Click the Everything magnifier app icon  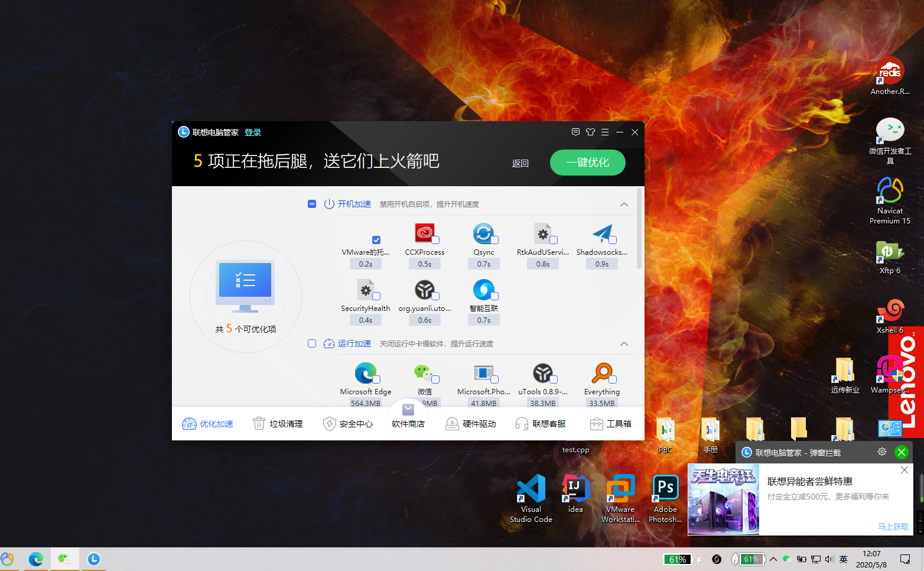click(601, 372)
